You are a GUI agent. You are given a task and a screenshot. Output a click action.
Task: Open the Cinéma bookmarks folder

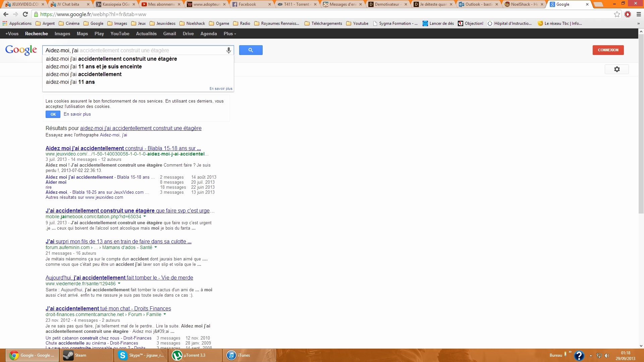tap(69, 23)
